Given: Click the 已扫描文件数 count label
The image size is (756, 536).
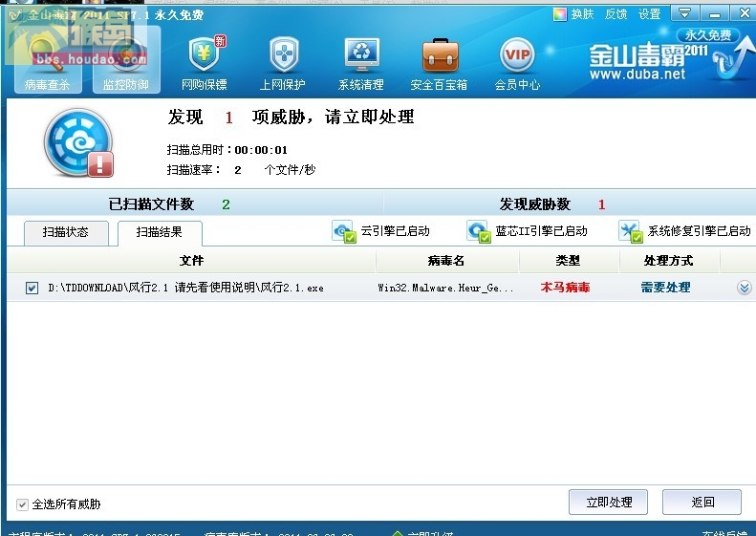Looking at the screenshot, I should point(151,204).
